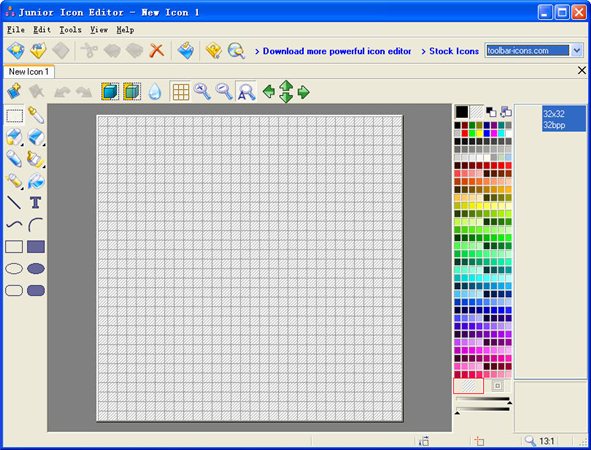591x450 pixels.
Task: Select the empty Ellipse tool
Action: pos(14,269)
